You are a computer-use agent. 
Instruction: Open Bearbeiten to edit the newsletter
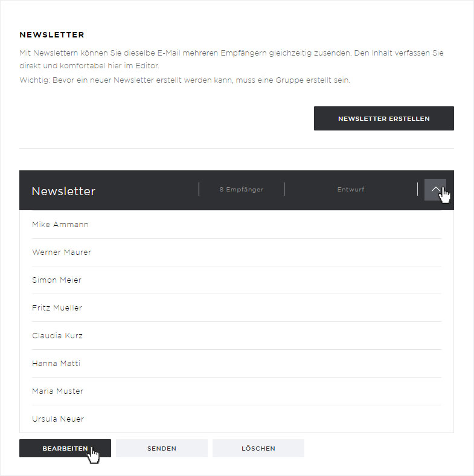coord(65,448)
